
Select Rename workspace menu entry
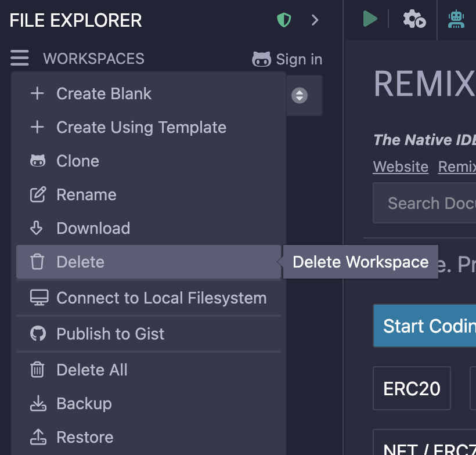(x=149, y=194)
